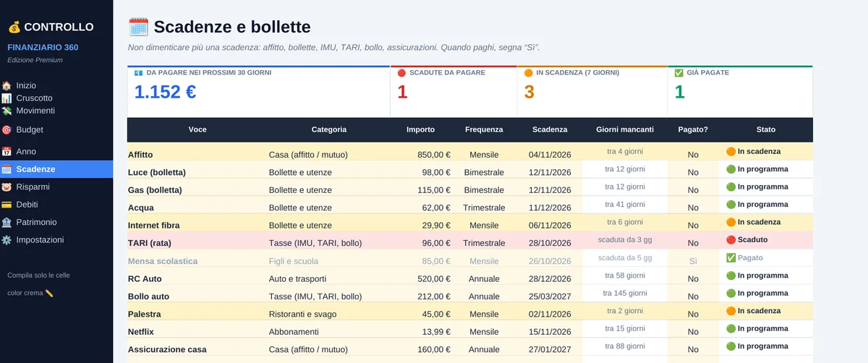Click the orange status dot in Affitto row

[731, 152]
